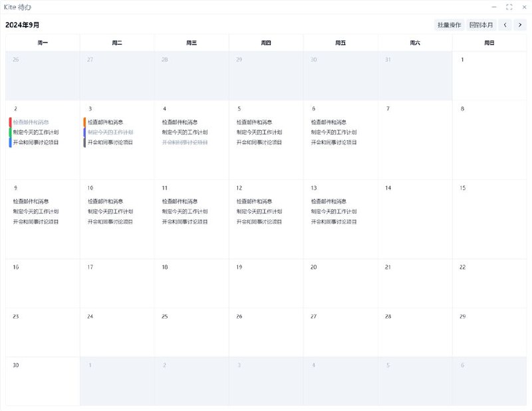Click the 周三 column header

point(192,43)
